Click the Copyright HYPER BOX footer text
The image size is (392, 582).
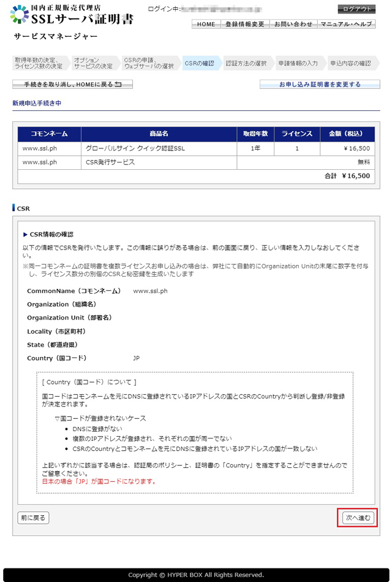coord(196,575)
